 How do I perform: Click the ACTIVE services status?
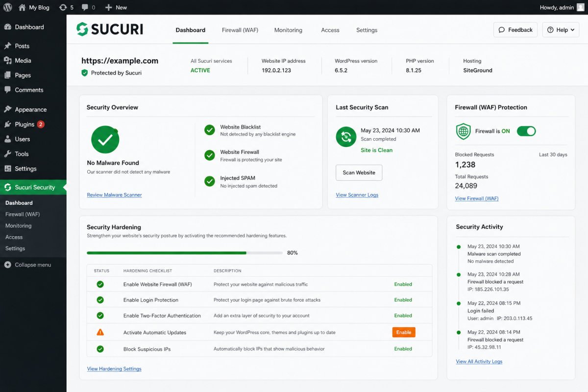(x=200, y=71)
